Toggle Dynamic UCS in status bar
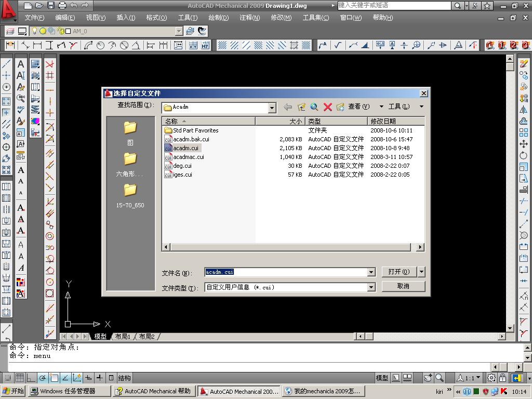532x399 pixels. click(77, 378)
